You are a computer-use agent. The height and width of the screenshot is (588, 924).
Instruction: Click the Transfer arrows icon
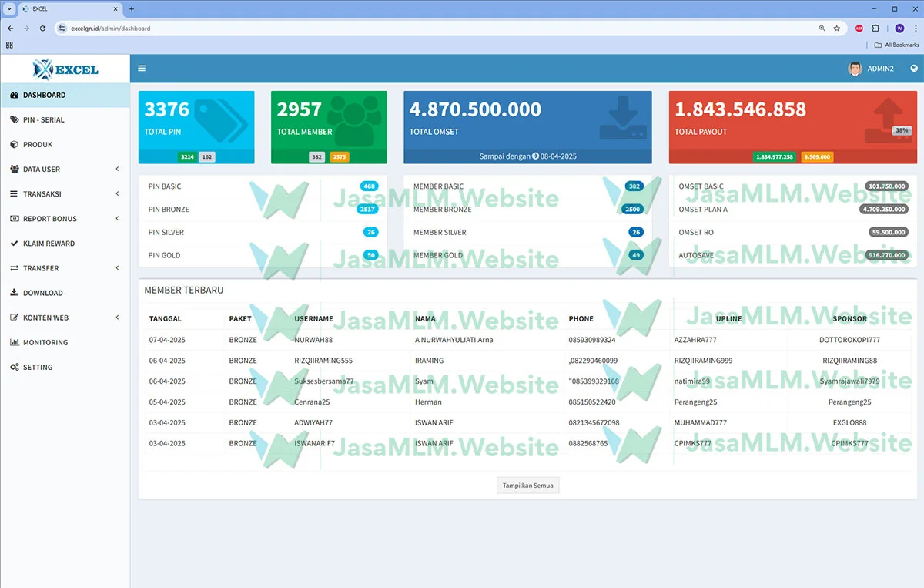(x=15, y=268)
